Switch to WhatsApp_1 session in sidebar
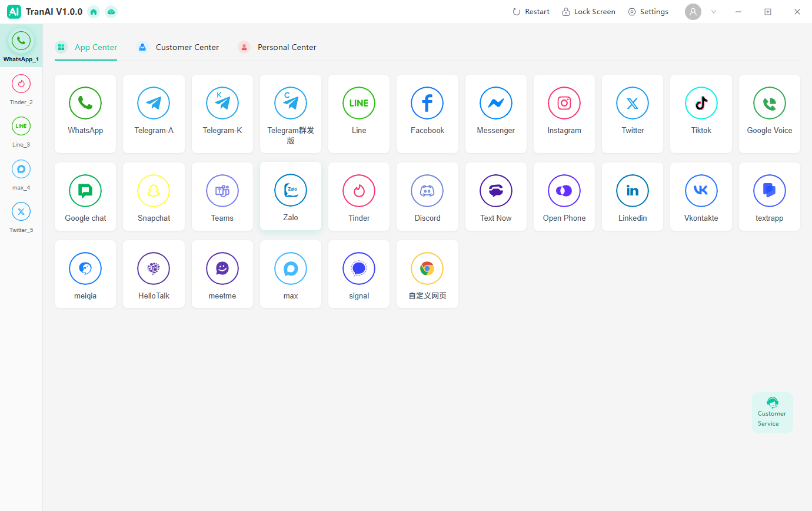The image size is (812, 511). [21, 46]
